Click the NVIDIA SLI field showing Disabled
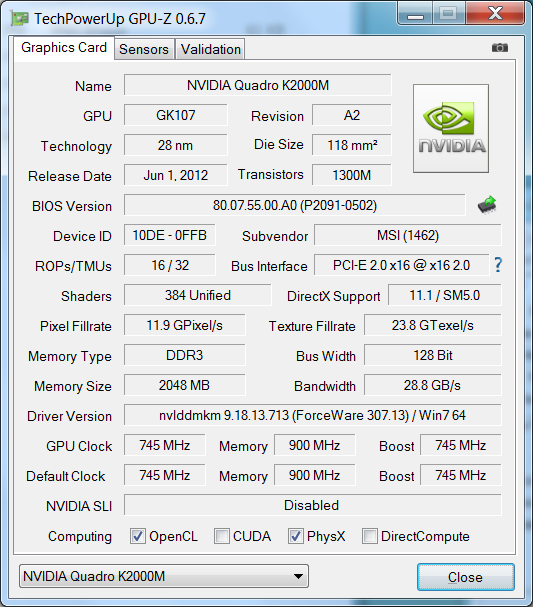This screenshot has height=607, width=533. (x=313, y=505)
